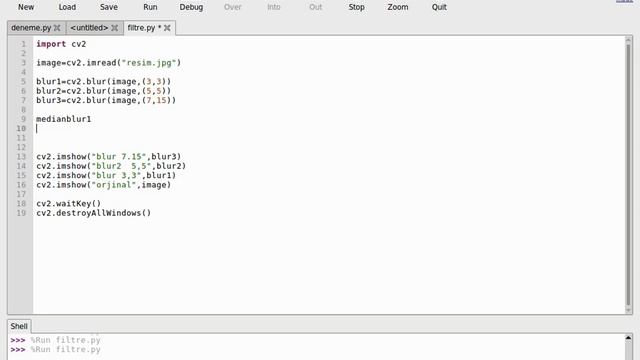The image size is (640, 360).
Task: Click the Over step button
Action: click(233, 7)
